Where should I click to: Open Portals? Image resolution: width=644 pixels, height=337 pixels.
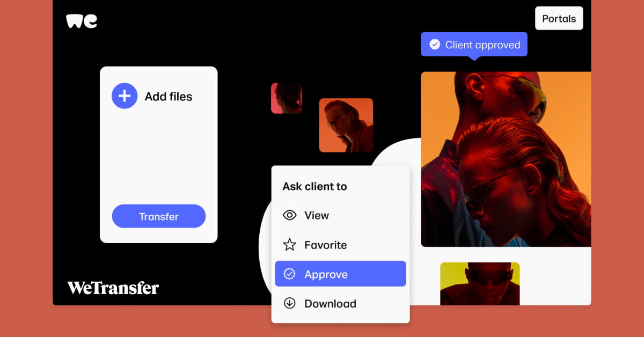(559, 18)
